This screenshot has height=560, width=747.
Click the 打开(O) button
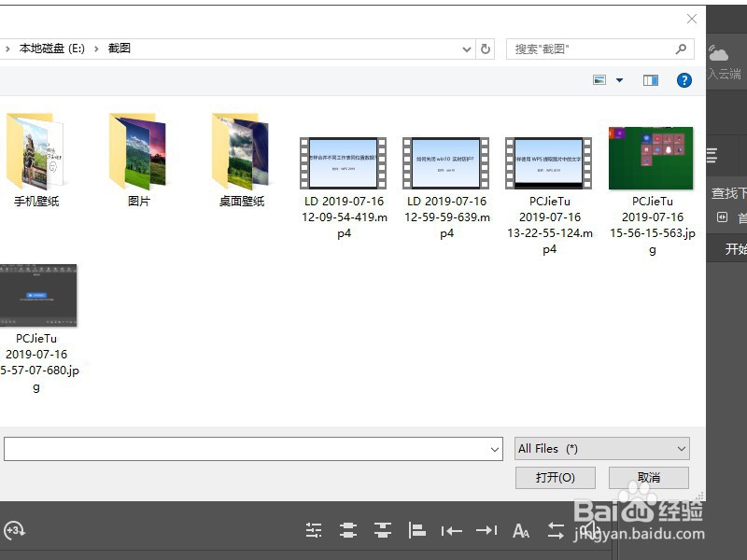click(556, 477)
